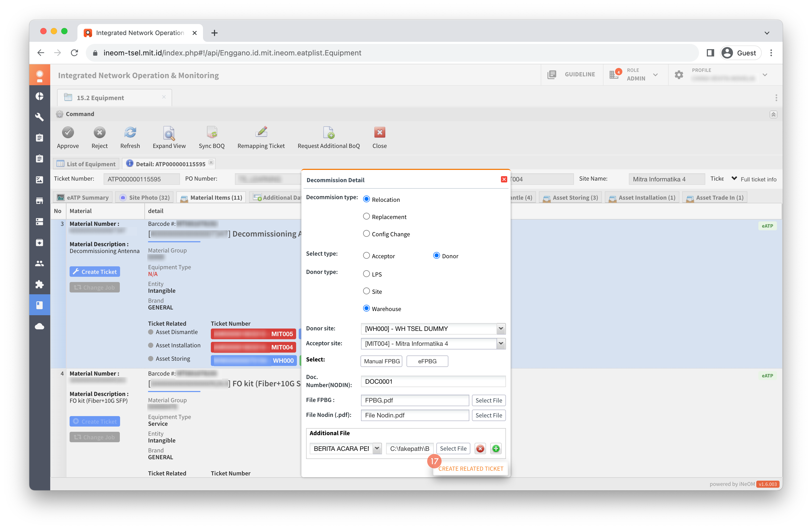
Task: Refresh the equipment view
Action: [130, 132]
